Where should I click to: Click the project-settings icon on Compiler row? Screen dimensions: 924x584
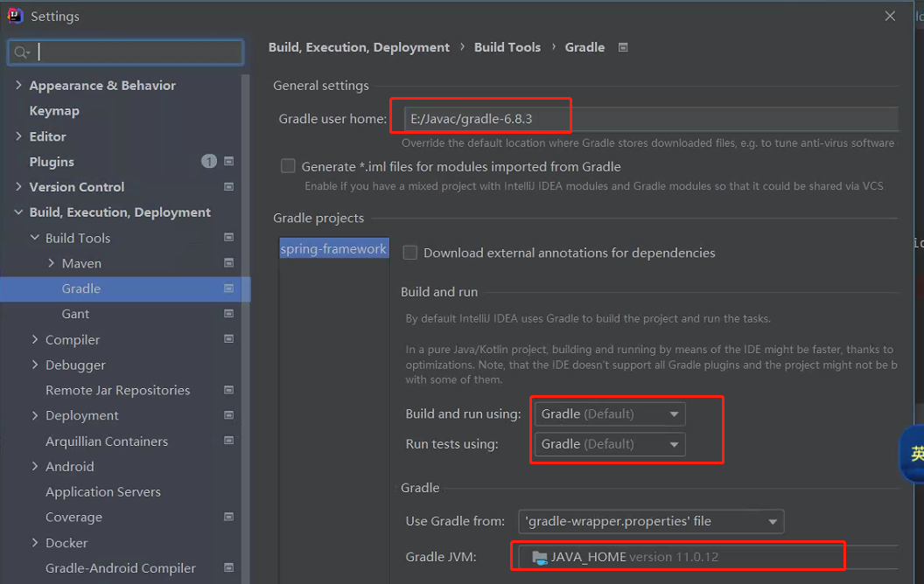229,339
